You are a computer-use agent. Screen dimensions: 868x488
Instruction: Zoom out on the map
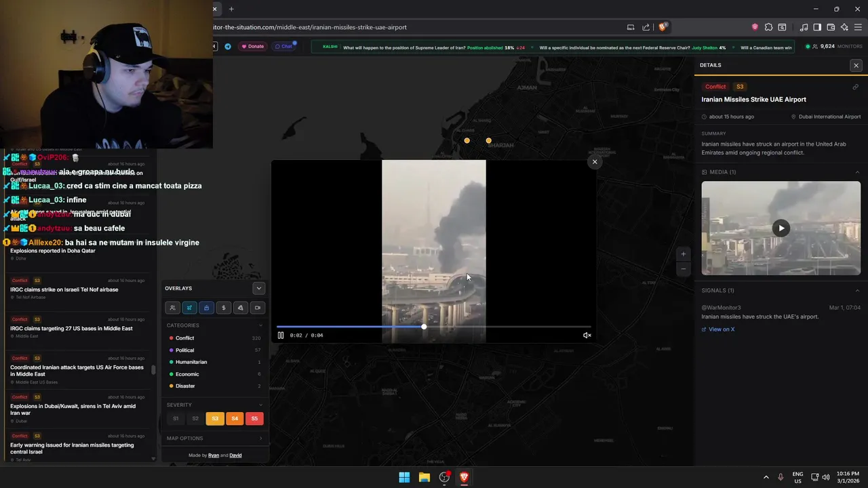pos(683,269)
